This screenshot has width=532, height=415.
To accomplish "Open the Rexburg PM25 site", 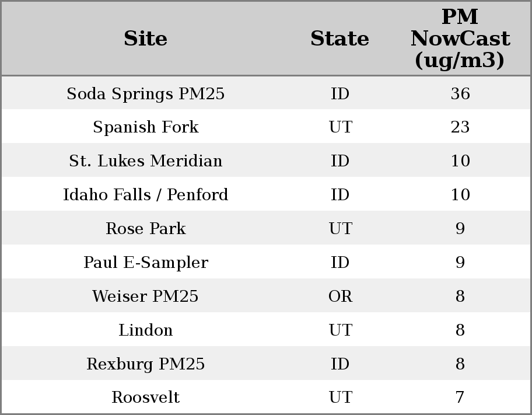I will [145, 364].
